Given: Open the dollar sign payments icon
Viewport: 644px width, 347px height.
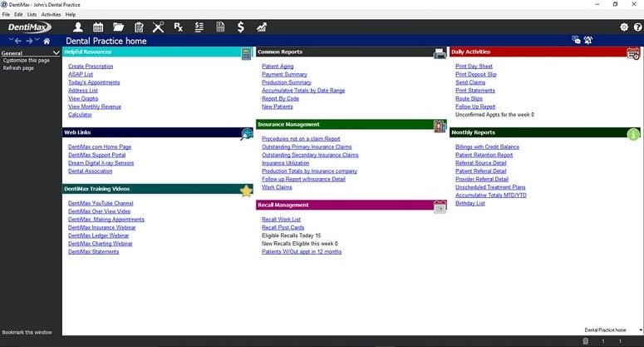Looking at the screenshot, I should coord(241,27).
